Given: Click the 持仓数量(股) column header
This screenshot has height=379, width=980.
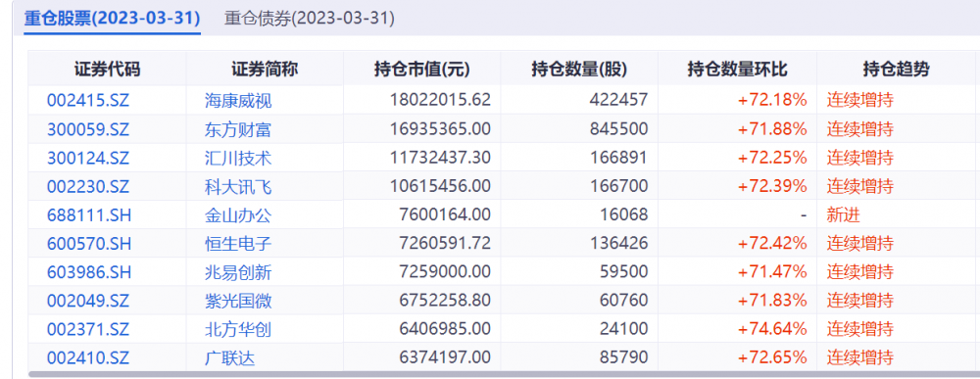Looking at the screenshot, I should tap(579, 69).
